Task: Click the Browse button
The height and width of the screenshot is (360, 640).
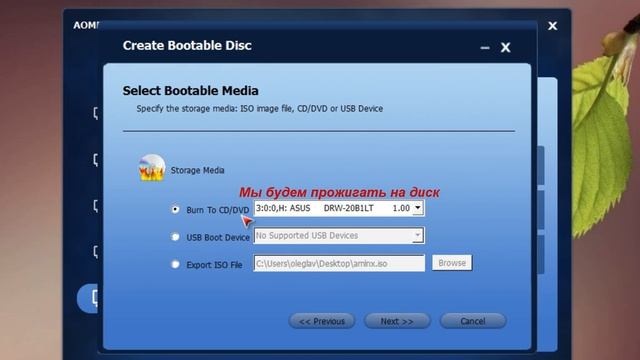Action: click(x=452, y=263)
